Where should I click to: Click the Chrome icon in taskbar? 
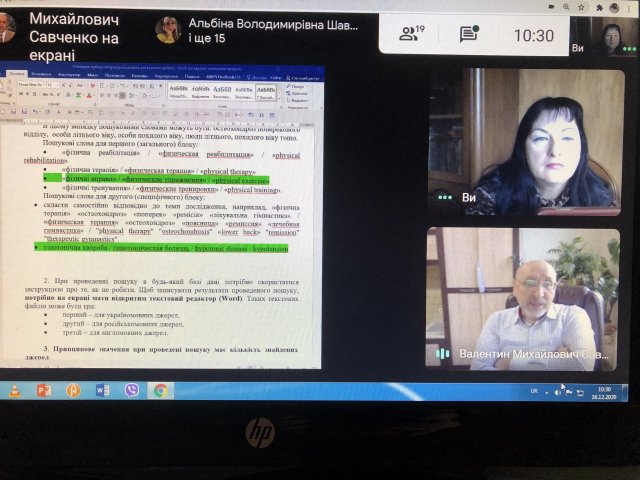(160, 390)
